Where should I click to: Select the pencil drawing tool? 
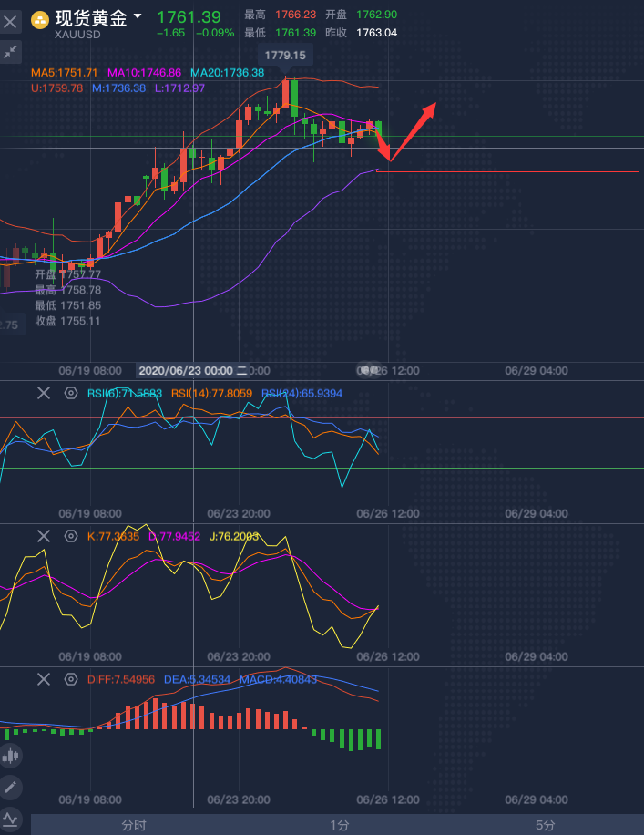tap(12, 786)
